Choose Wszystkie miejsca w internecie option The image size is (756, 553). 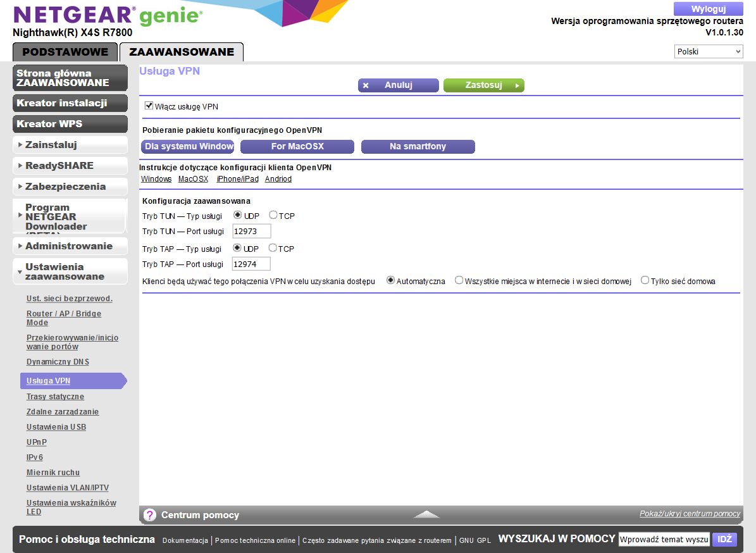pos(459,280)
